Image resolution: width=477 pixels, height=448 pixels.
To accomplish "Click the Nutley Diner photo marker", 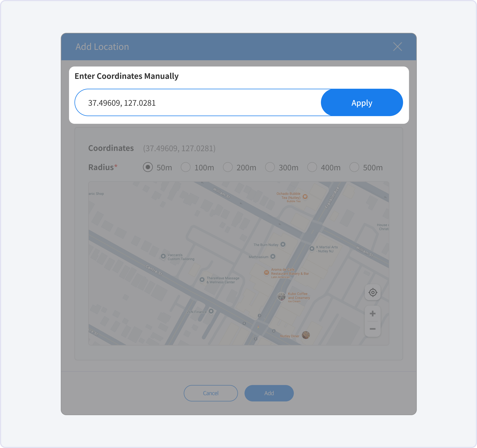I will click(x=306, y=335).
